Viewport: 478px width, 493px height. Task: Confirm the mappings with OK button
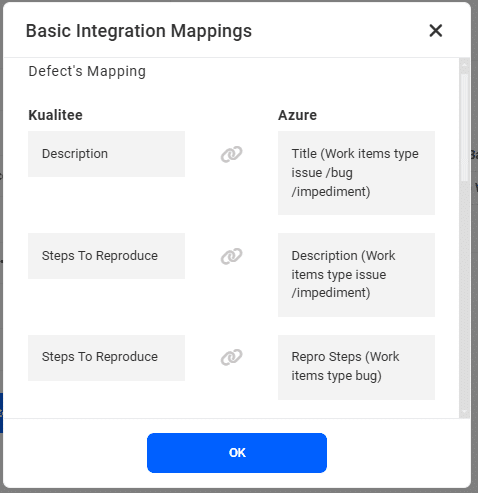tap(237, 453)
